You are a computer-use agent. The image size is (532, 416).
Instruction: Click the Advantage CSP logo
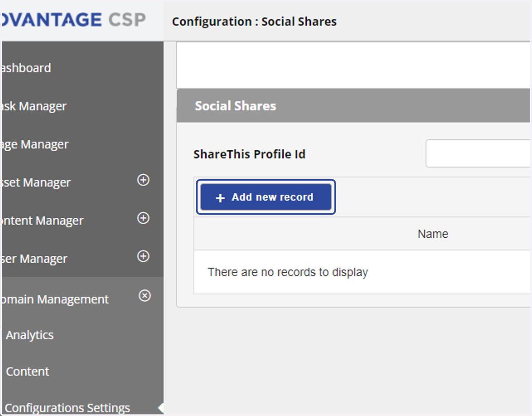coord(73,20)
